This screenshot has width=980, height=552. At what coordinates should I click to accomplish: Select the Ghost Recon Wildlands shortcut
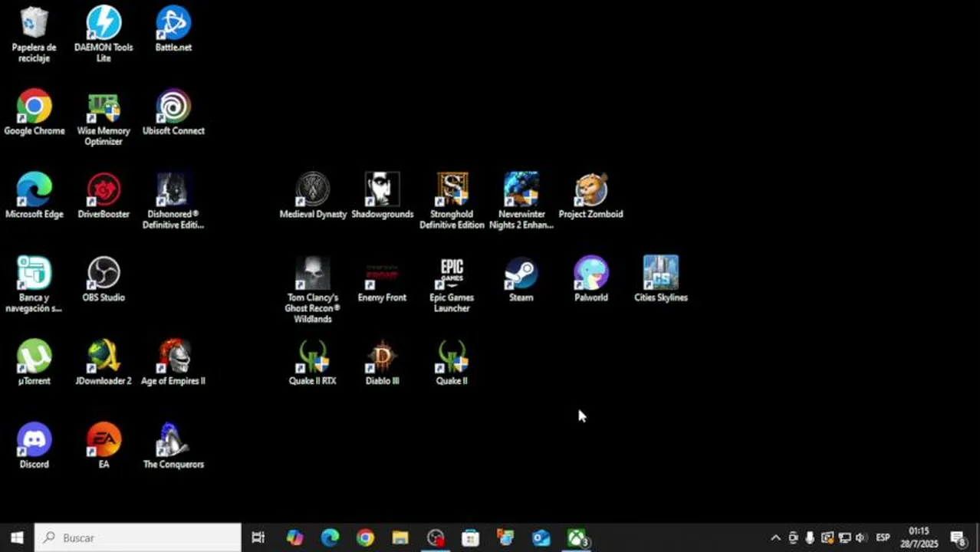coord(313,291)
